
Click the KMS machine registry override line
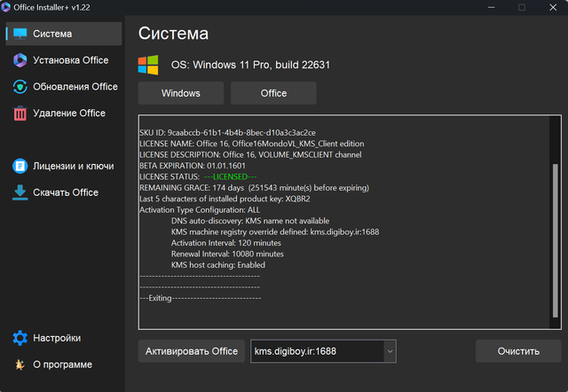[x=275, y=232]
